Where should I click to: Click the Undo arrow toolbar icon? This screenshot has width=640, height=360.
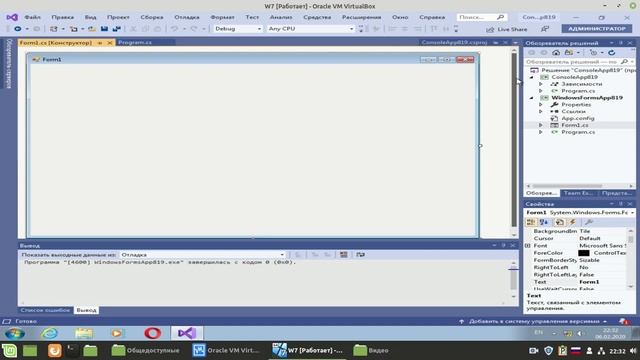click(174, 29)
